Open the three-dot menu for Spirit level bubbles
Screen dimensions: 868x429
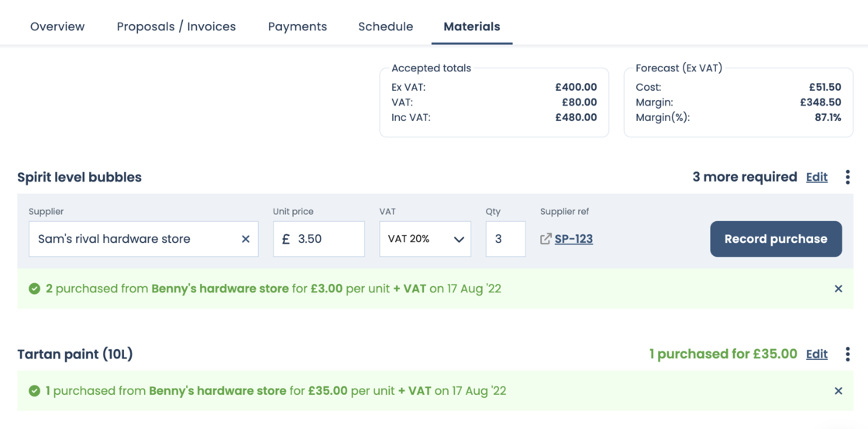coord(847,178)
